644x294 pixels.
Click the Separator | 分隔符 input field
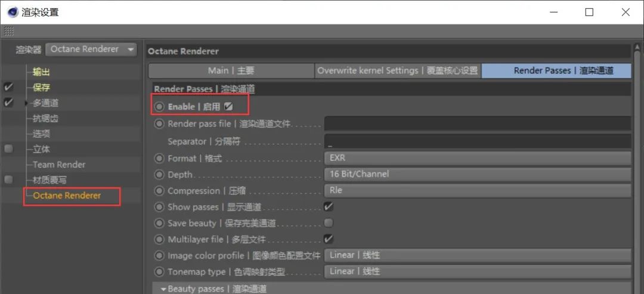[477, 141]
